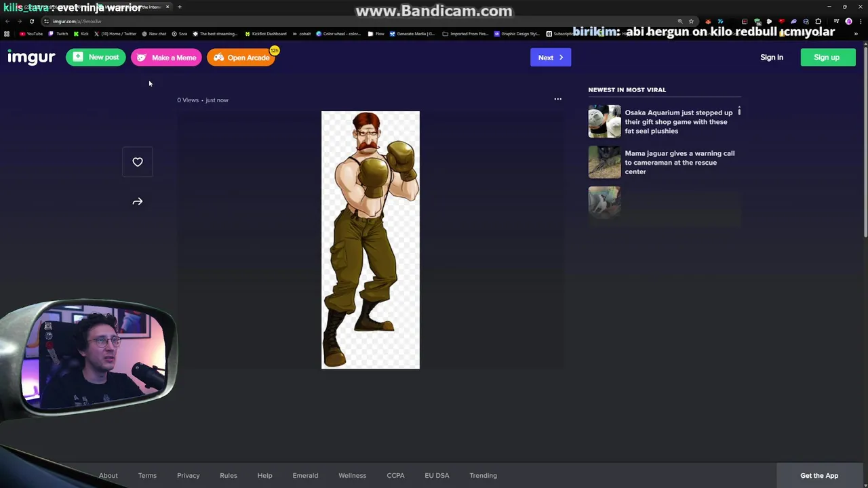Open the Generate Media bookmark
The width and height of the screenshot is (868, 488).
pyautogui.click(x=412, y=33)
